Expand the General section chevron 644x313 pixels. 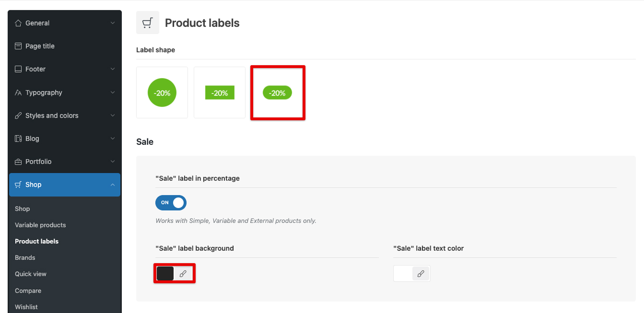[x=113, y=23]
